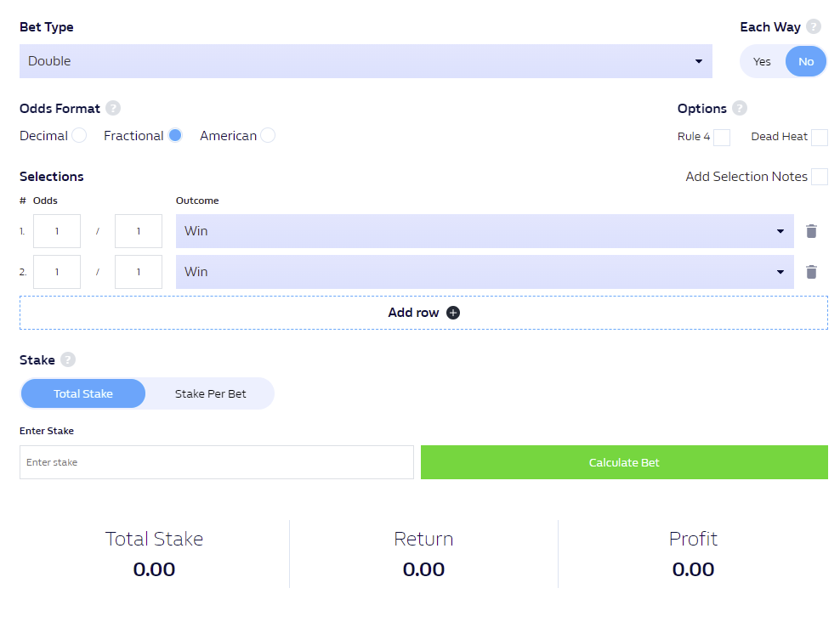This screenshot has width=840, height=622.
Task: Open Stake help question mark
Action: [x=67, y=359]
